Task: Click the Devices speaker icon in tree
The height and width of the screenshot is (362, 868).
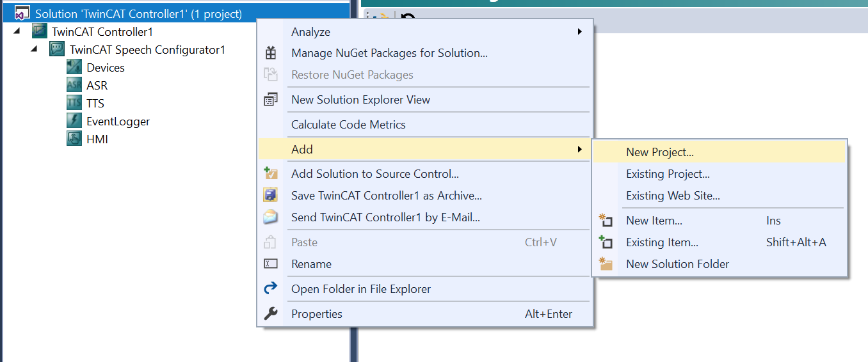Action: point(74,67)
